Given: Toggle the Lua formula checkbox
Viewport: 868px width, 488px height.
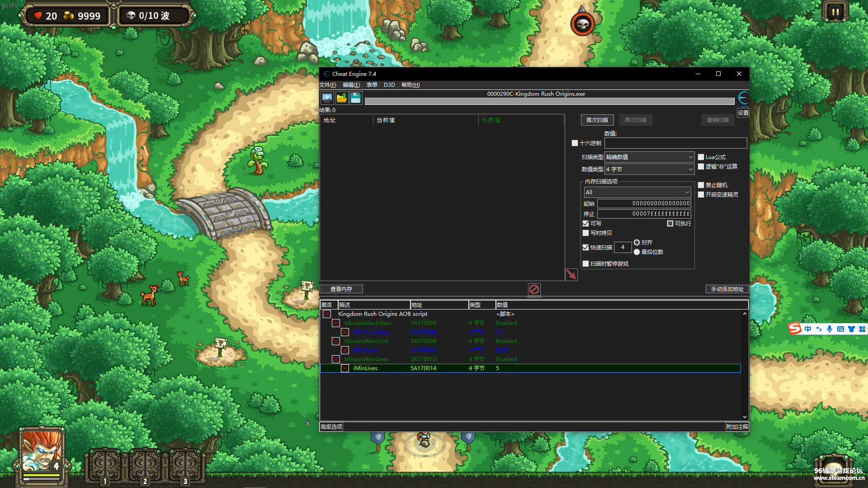Looking at the screenshot, I should [x=701, y=157].
